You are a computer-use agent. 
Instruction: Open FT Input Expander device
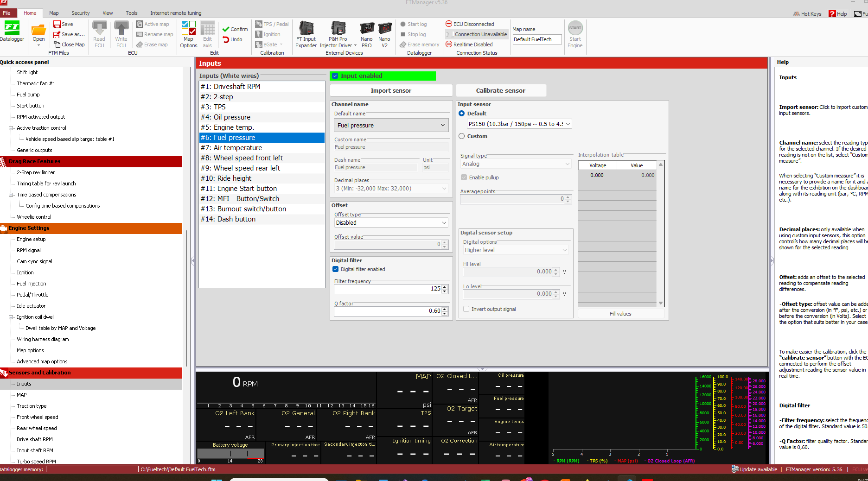[x=306, y=34]
